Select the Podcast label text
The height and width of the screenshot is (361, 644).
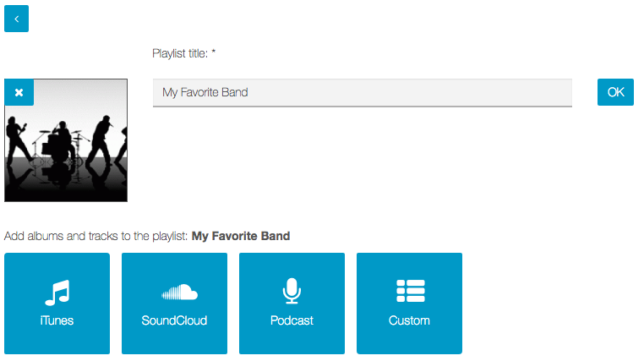pos(292,320)
